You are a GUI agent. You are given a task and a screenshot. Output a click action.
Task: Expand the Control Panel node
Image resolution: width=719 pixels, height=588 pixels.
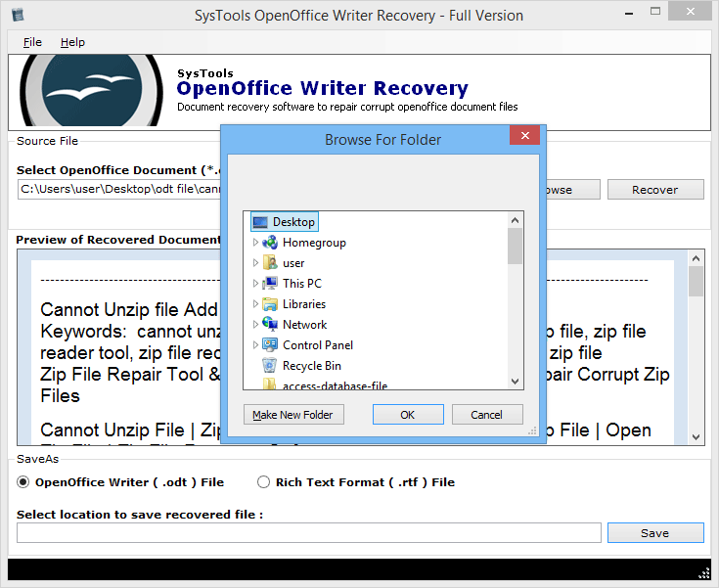click(255, 345)
